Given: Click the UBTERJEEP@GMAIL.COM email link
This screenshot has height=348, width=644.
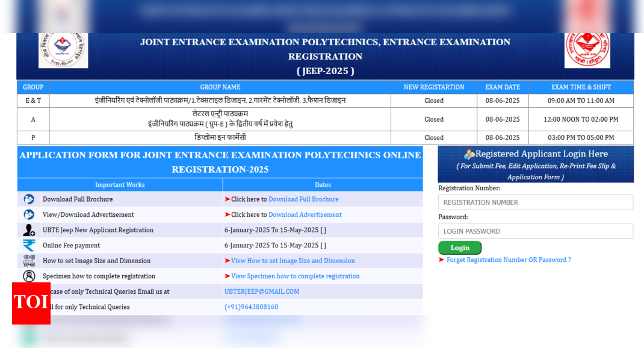Looking at the screenshot, I should pos(262,291).
